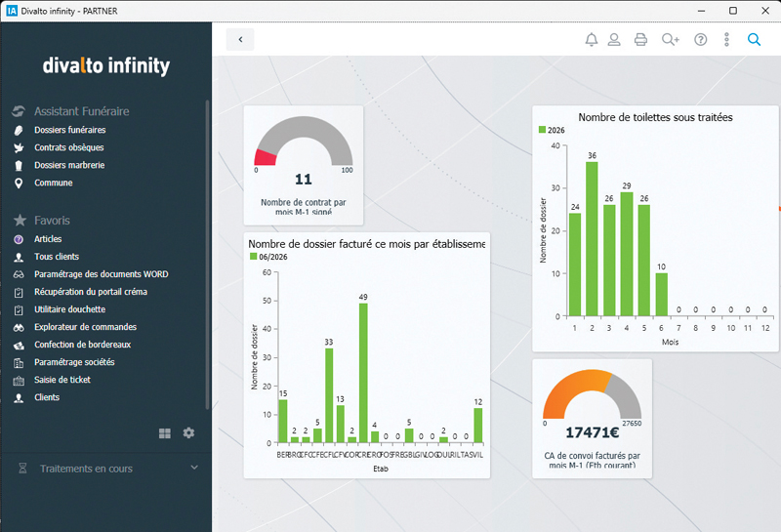Image resolution: width=781 pixels, height=532 pixels.
Task: Click the bar labeled 12 for VIL
Action: (478, 426)
